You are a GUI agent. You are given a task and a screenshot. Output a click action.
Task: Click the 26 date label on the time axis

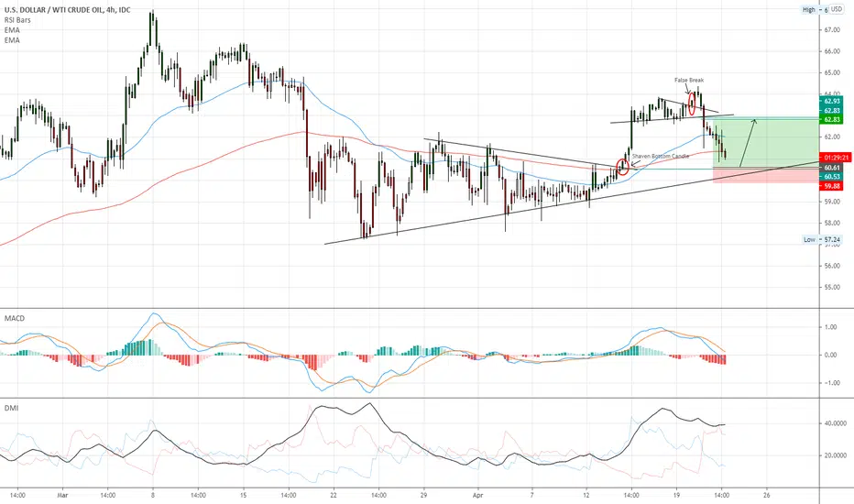tap(766, 495)
